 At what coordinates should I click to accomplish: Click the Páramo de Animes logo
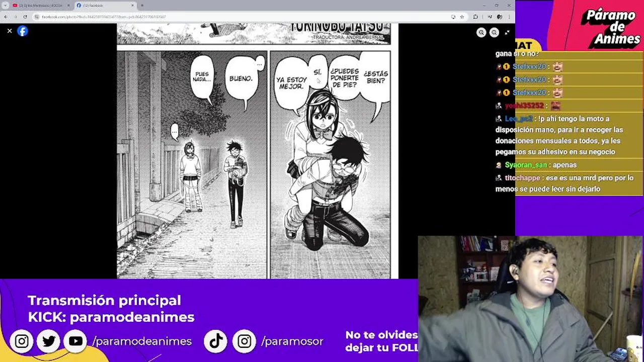click(612, 27)
